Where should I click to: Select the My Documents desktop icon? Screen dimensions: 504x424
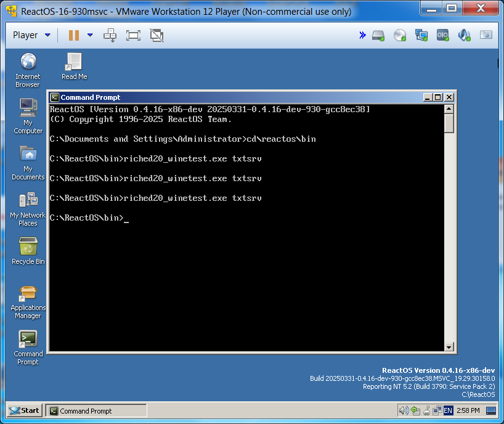(x=28, y=163)
